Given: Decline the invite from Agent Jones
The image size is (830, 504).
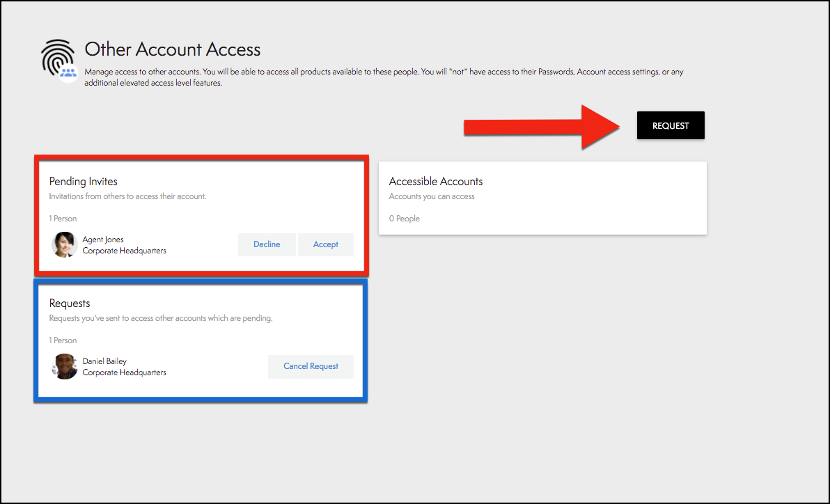Looking at the screenshot, I should pyautogui.click(x=267, y=244).
